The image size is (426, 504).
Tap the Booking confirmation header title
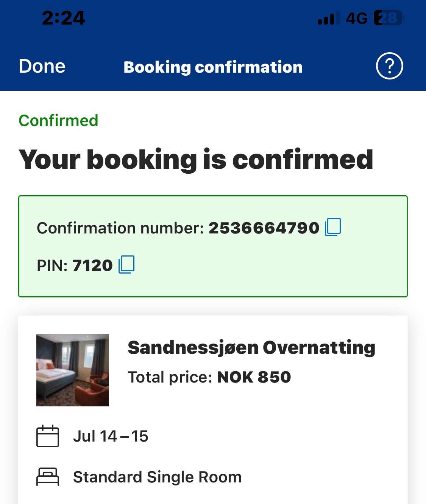click(213, 67)
